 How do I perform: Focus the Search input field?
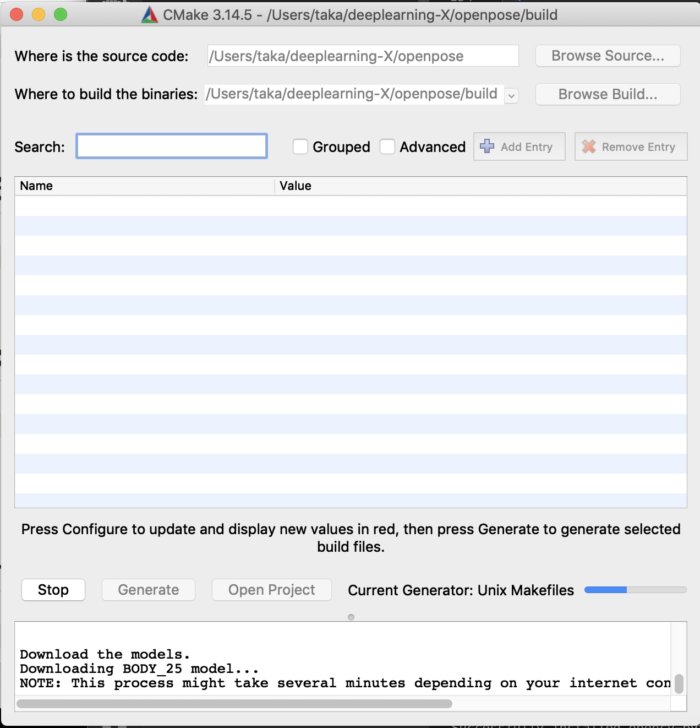(x=172, y=146)
